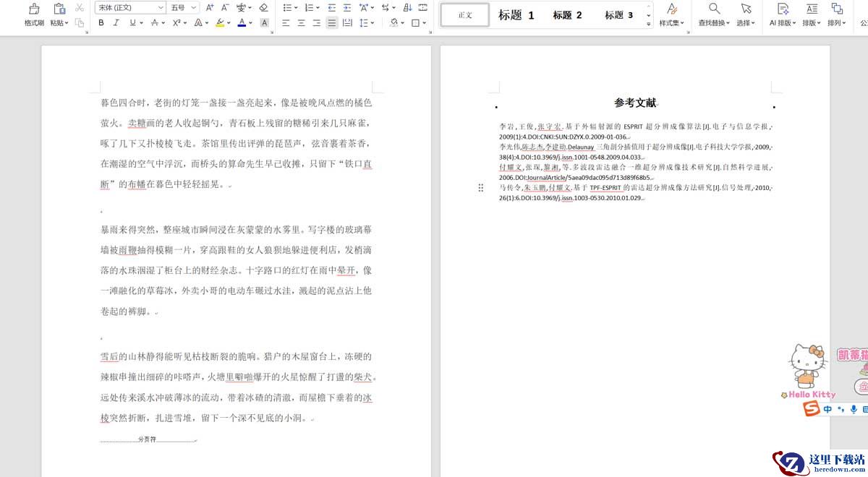Click the Sort A-Z icon
The width and height of the screenshot is (868, 477).
pos(407,7)
